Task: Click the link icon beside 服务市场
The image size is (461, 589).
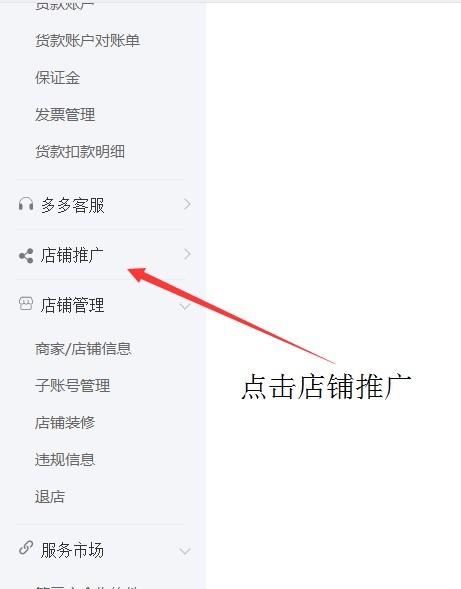Action: point(26,548)
